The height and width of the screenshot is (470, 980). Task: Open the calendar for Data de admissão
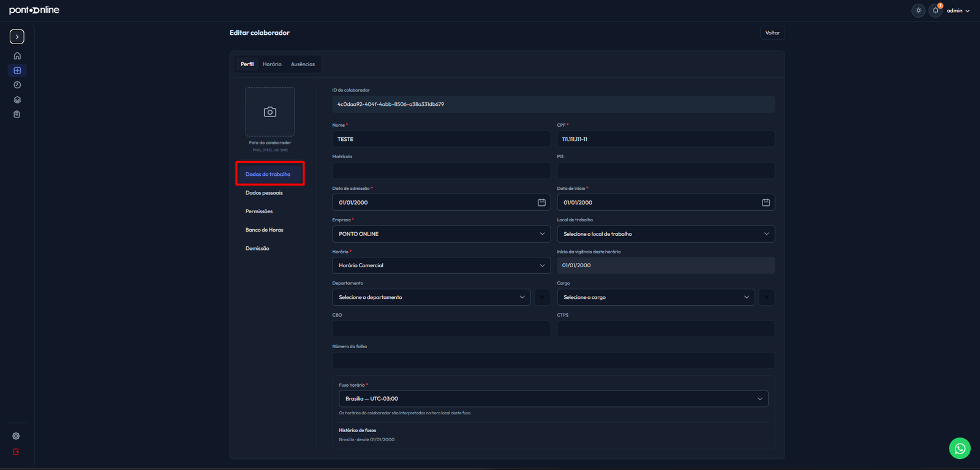pyautogui.click(x=541, y=202)
